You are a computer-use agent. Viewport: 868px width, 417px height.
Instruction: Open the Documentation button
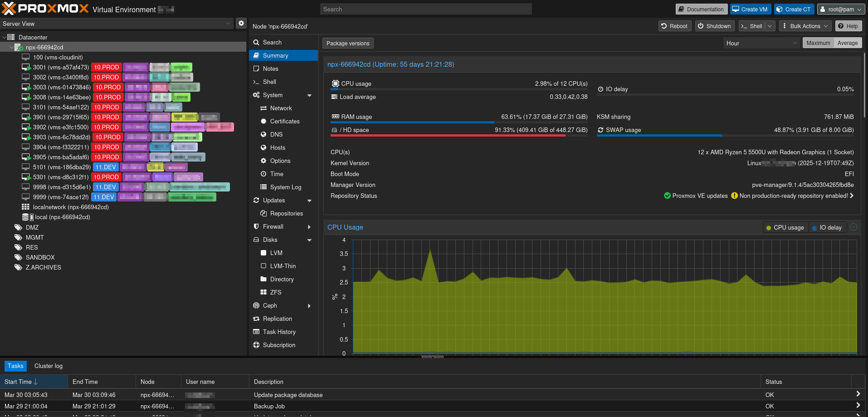click(x=702, y=9)
